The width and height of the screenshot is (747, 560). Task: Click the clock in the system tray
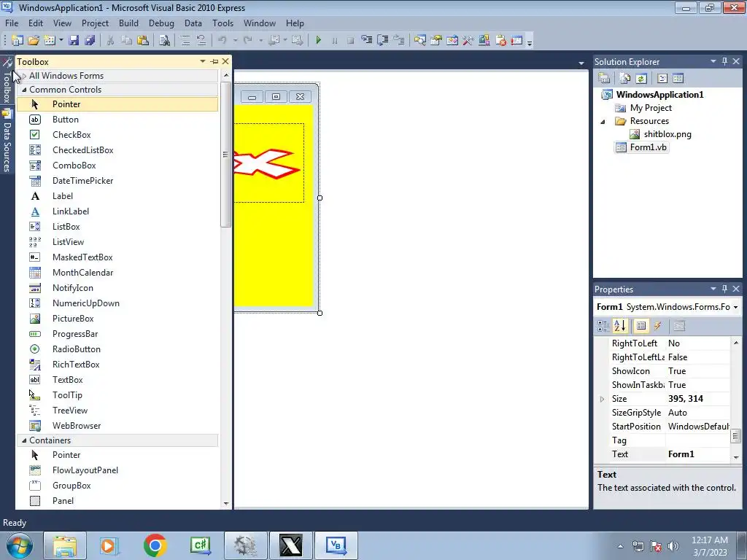point(710,546)
